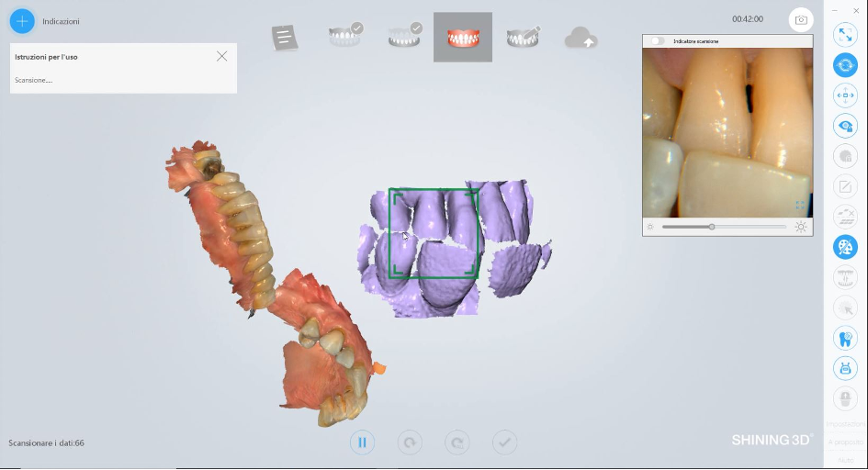Take a screenshot with the camera icon
Screen dimensions: 868x470
tap(801, 20)
